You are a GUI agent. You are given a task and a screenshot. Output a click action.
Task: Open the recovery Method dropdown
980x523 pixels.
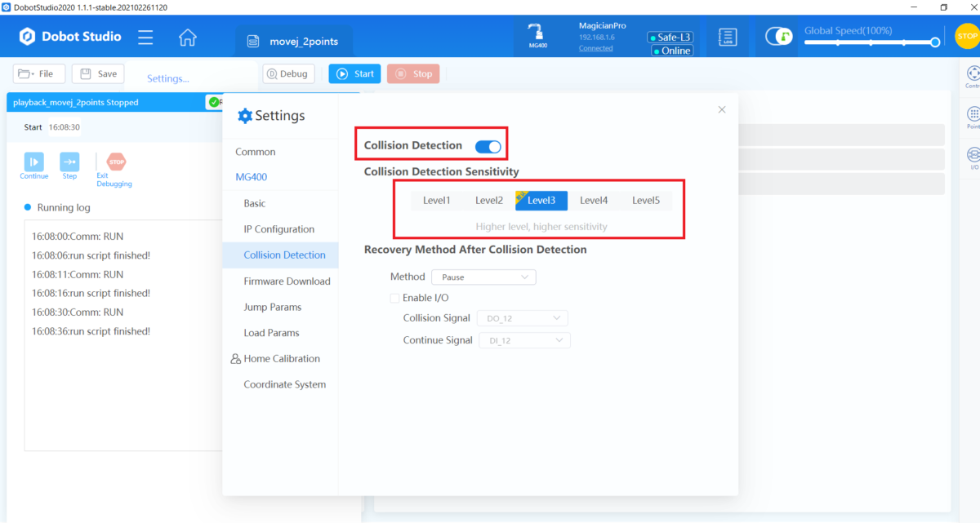tap(483, 277)
